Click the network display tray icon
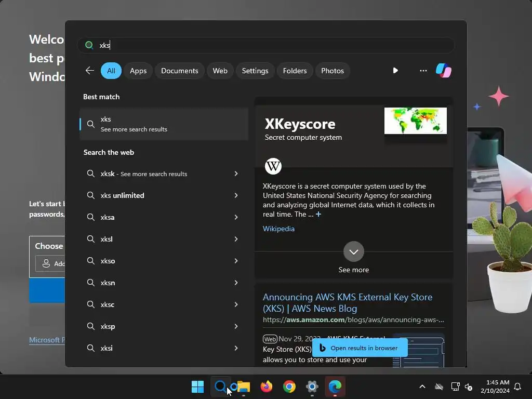 [455, 387]
